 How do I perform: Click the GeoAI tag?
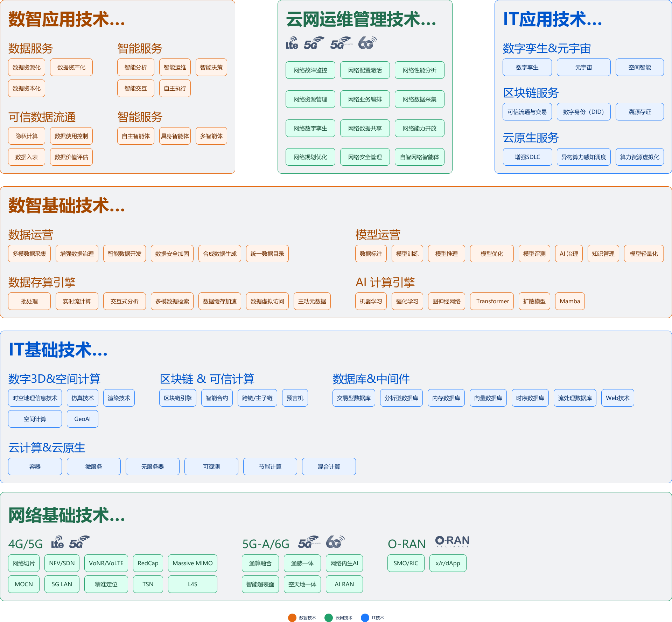point(82,419)
